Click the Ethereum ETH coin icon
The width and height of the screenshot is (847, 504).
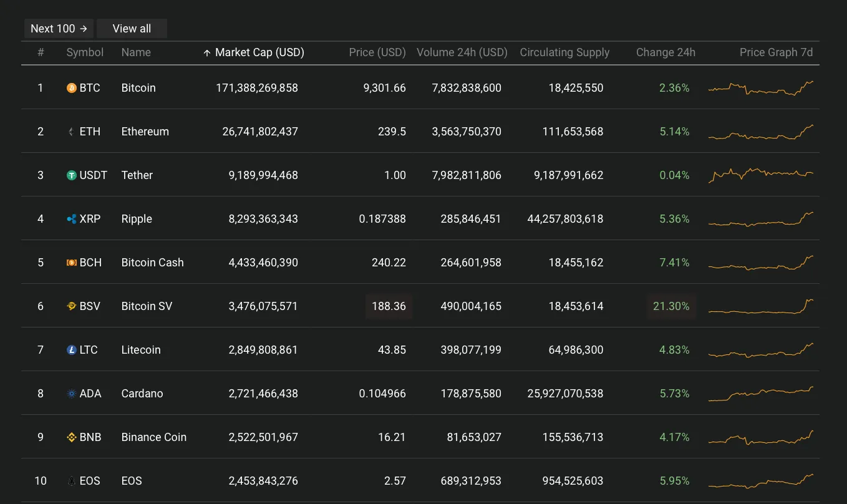coord(72,132)
